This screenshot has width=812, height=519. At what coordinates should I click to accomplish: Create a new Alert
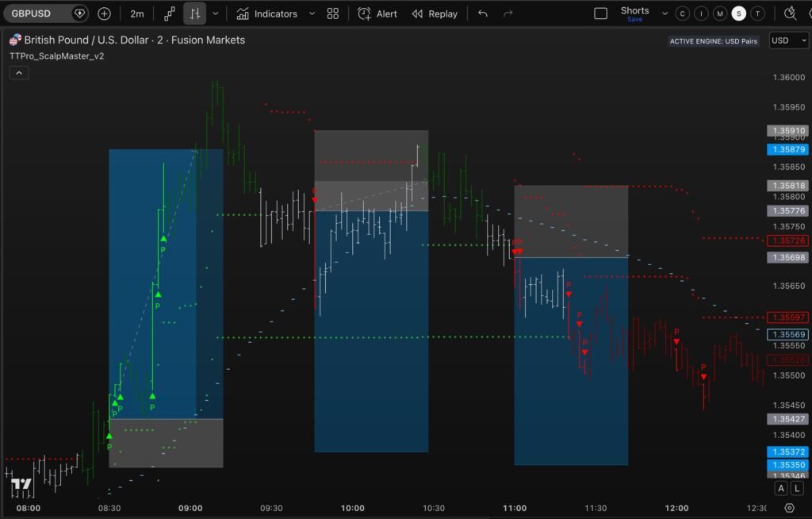(377, 13)
